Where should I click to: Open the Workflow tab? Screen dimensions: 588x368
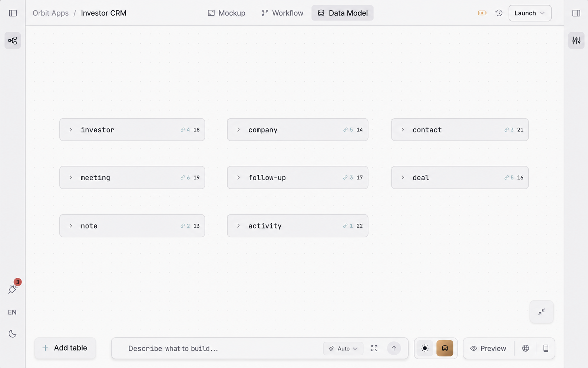pos(283,13)
